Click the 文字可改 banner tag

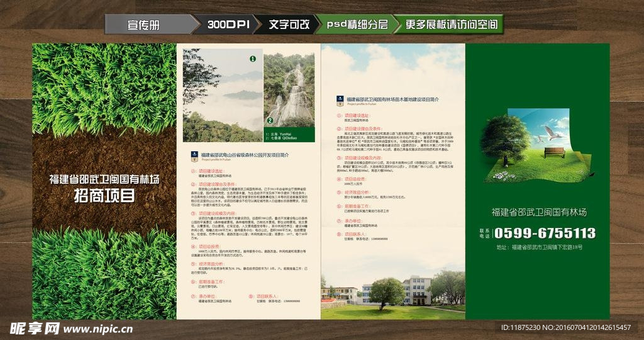point(289,25)
